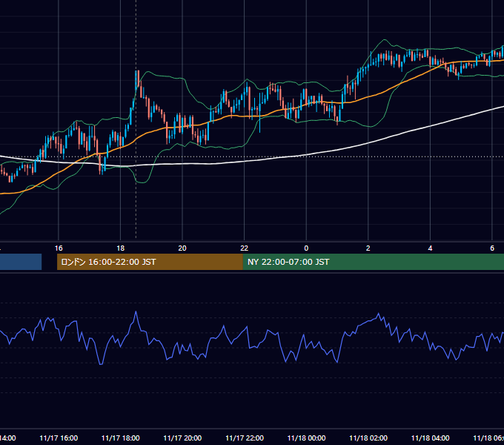Click the oscillator peak near 18:30
The image size is (504, 445).
(136, 311)
